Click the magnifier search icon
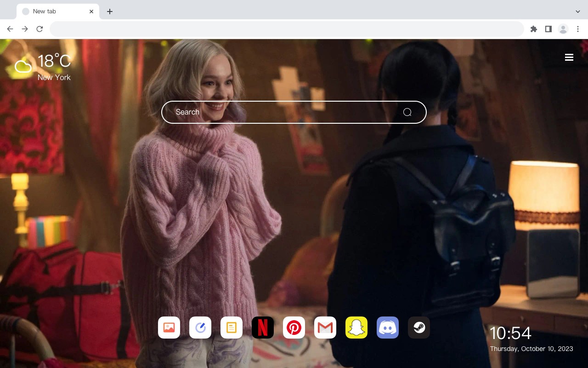 pyautogui.click(x=407, y=112)
